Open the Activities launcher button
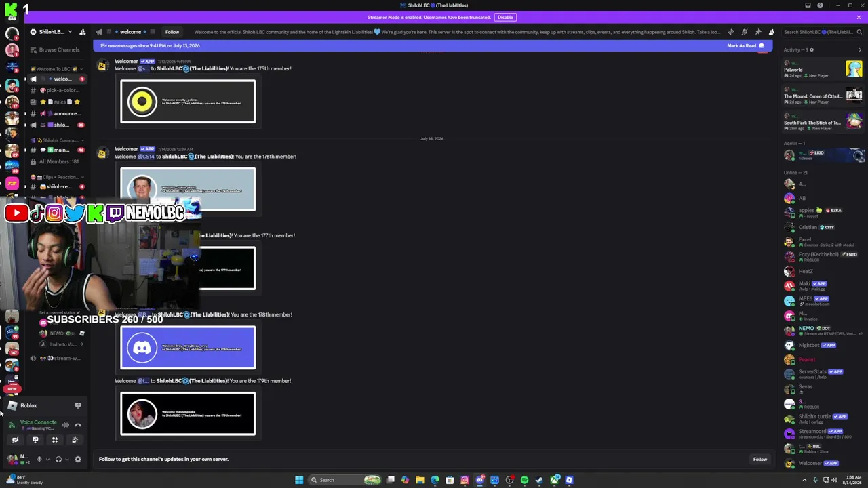This screenshot has width=868, height=488. tap(55, 440)
